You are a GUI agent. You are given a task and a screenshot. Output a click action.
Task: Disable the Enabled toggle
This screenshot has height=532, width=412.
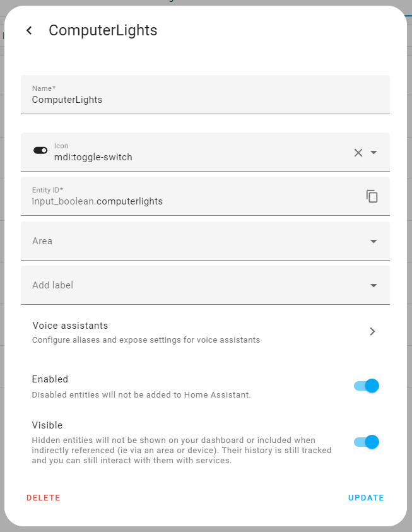[x=365, y=386]
